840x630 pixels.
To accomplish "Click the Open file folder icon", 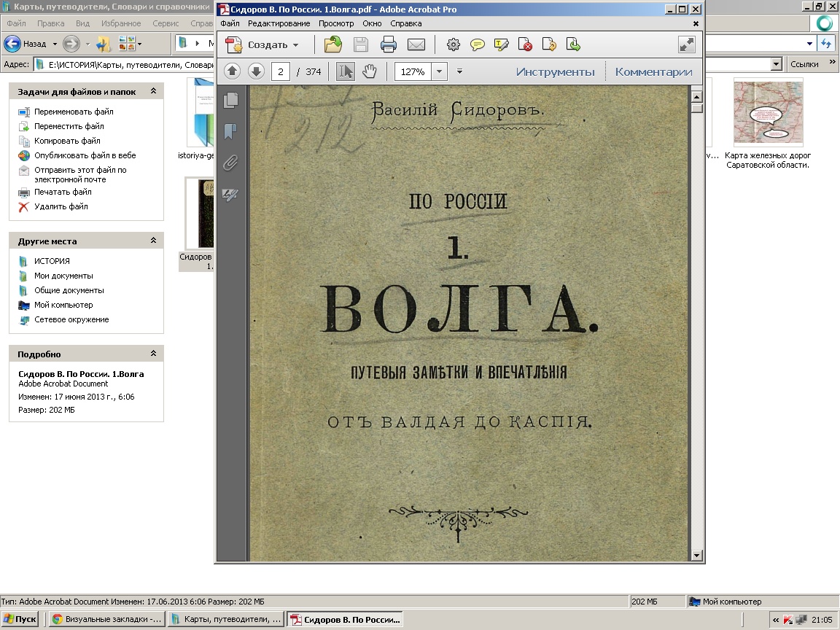I will pyautogui.click(x=333, y=45).
